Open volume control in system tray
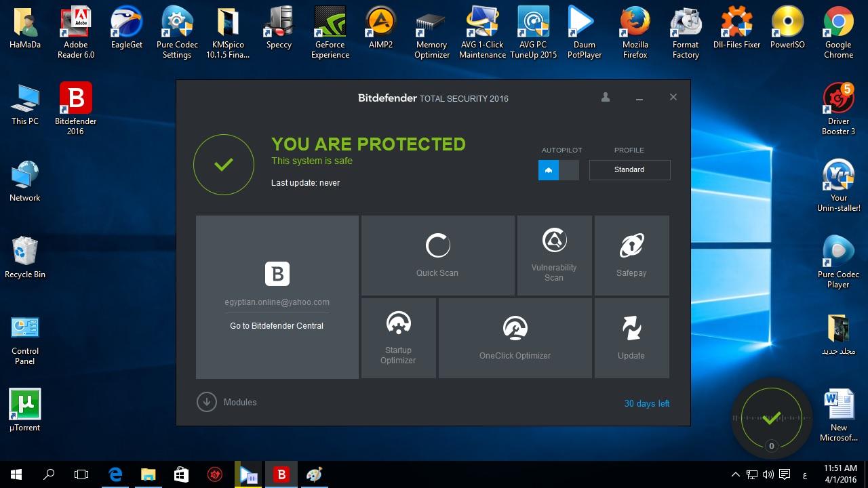 (768, 474)
